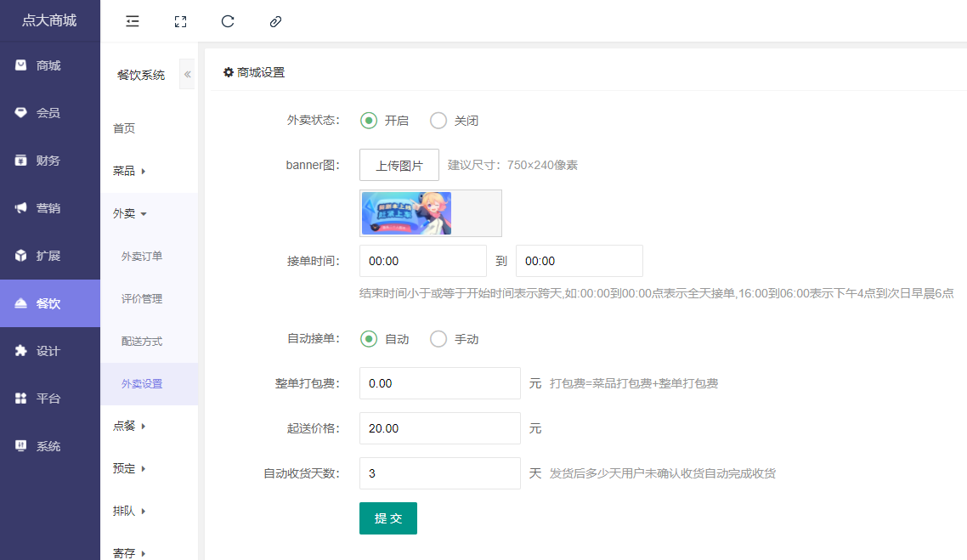Toggle the sidebar menu collapse icon

click(x=133, y=21)
